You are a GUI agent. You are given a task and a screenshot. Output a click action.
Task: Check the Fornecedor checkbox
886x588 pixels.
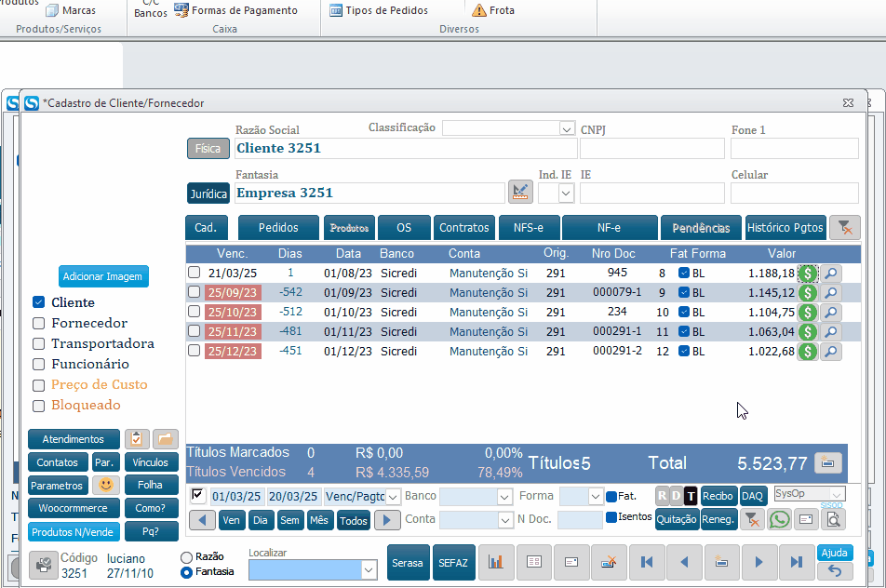click(x=38, y=323)
